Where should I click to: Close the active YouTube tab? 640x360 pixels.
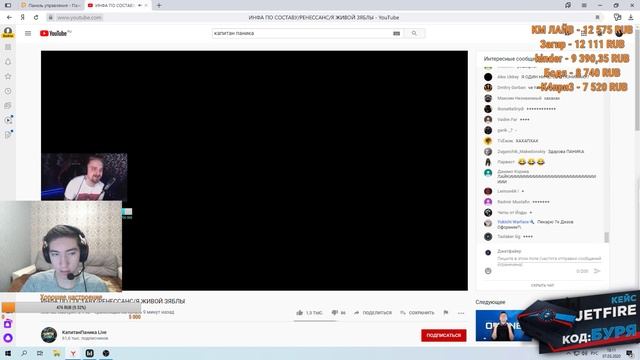pyautogui.click(x=146, y=5)
